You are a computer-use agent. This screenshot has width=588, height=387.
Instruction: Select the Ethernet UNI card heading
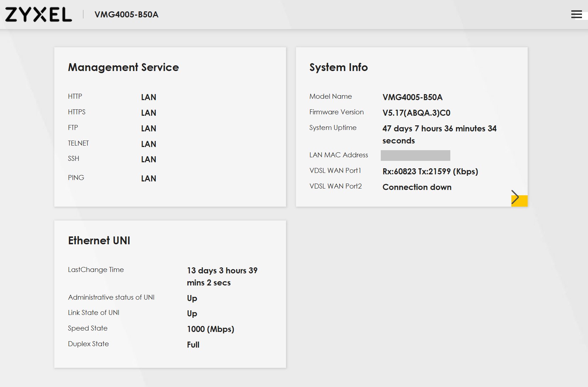(99, 240)
